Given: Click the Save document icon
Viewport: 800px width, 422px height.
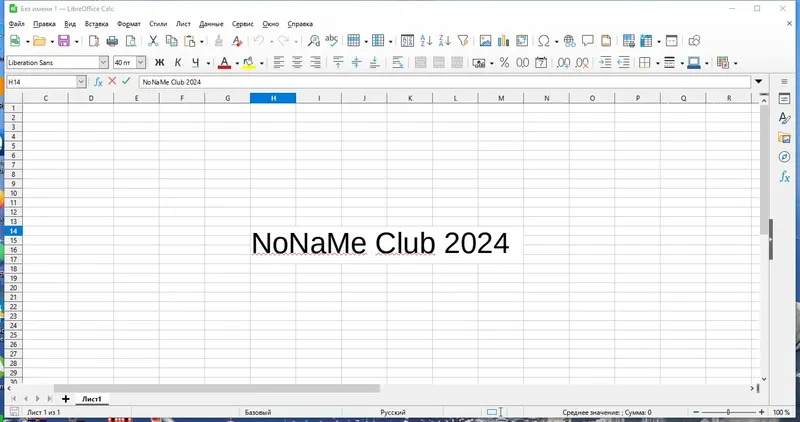Looking at the screenshot, I should click(x=64, y=41).
